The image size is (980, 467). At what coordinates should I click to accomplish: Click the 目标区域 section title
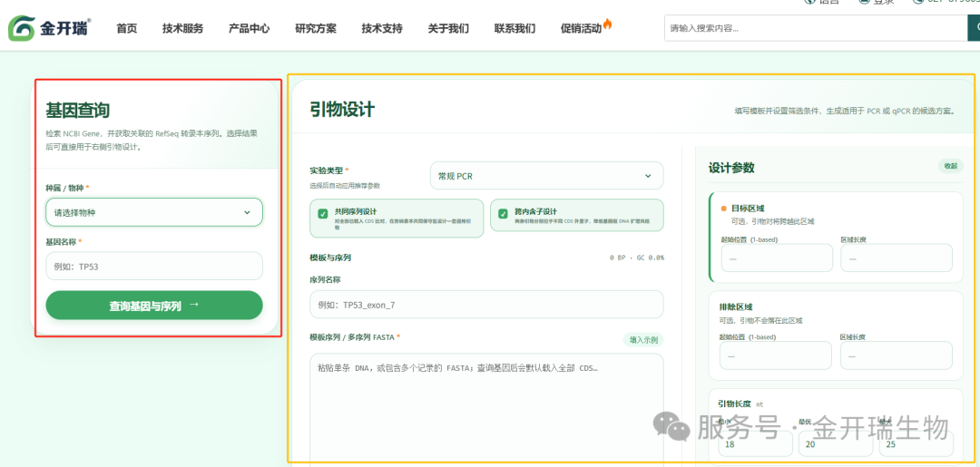pos(748,209)
